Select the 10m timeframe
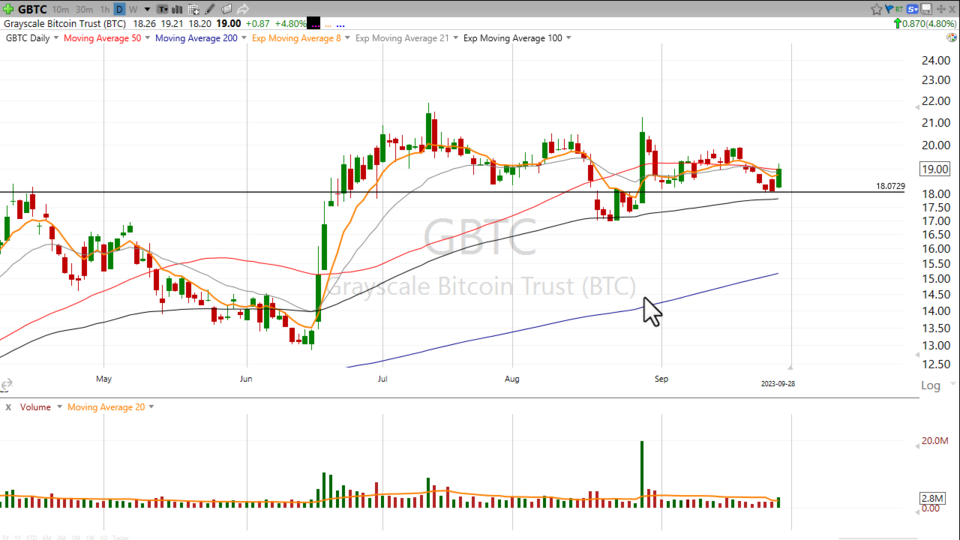The image size is (960, 540). (x=60, y=9)
